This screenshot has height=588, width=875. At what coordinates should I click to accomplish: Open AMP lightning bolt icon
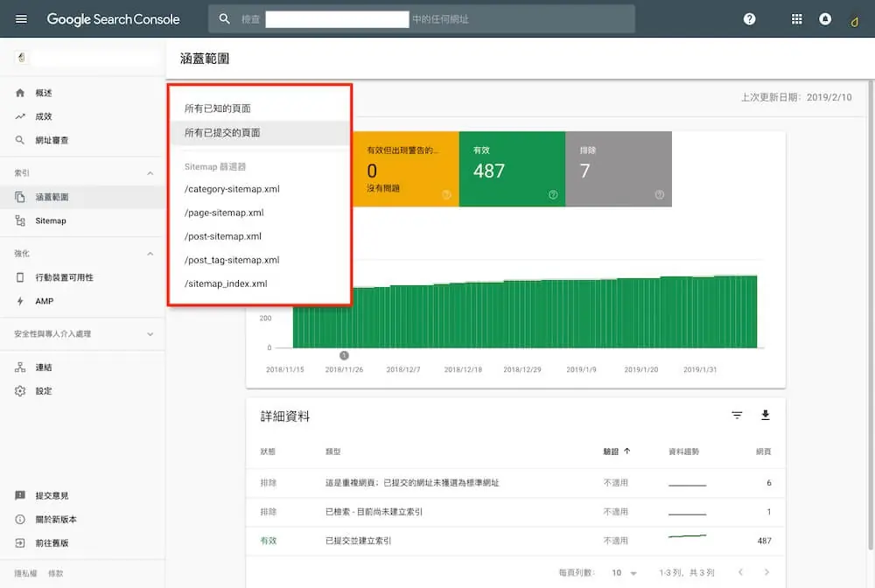point(20,301)
